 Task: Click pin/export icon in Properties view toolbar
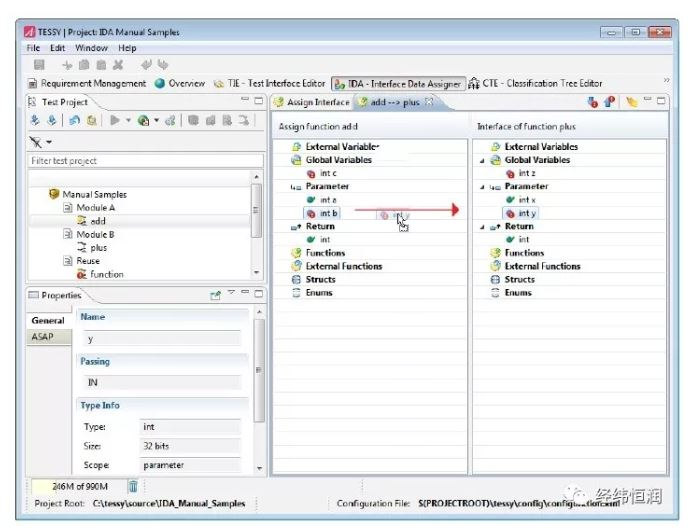pos(215,295)
